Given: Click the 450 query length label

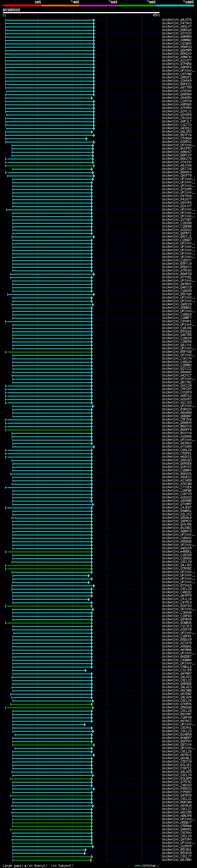Looking at the screenshot, I should (155, 15).
